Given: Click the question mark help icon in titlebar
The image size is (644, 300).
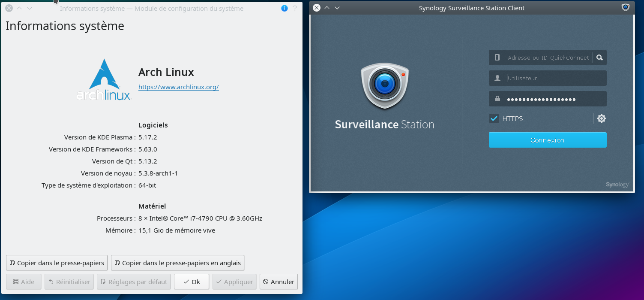Looking at the screenshot, I should point(295,8).
